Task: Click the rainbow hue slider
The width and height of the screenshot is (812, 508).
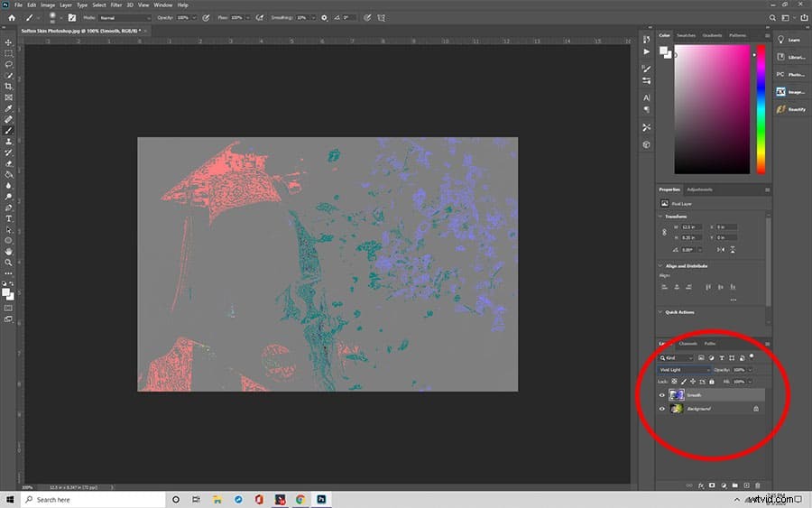Action: click(x=761, y=109)
